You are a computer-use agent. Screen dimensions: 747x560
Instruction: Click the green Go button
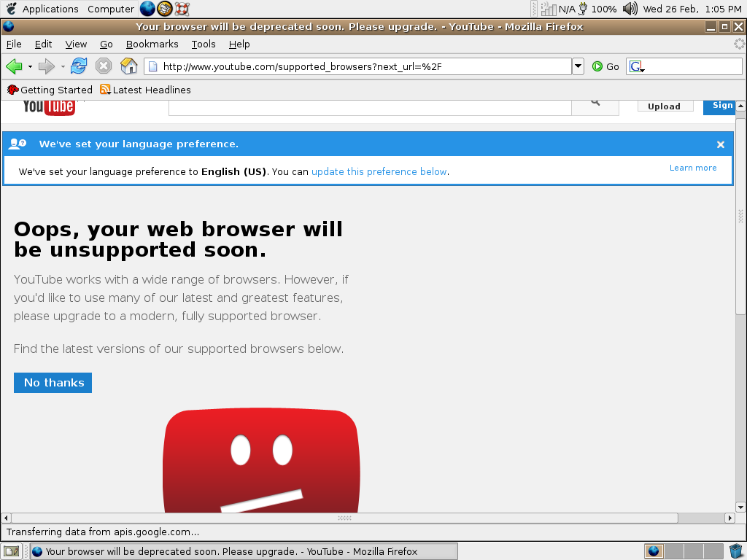(x=605, y=66)
